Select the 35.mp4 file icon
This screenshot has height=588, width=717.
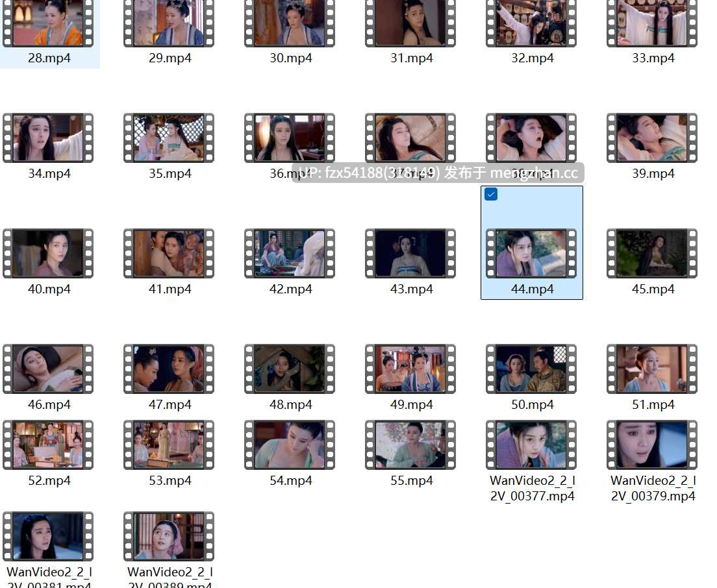pyautogui.click(x=169, y=138)
